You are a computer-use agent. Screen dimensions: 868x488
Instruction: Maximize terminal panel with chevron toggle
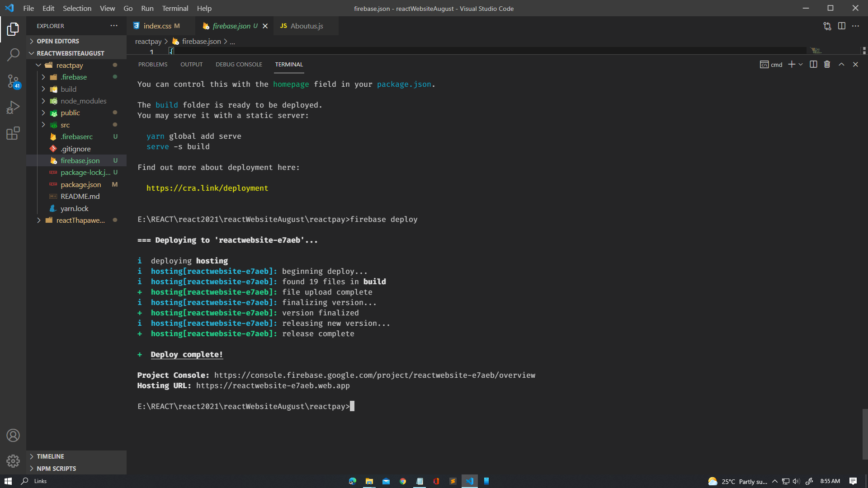841,64
